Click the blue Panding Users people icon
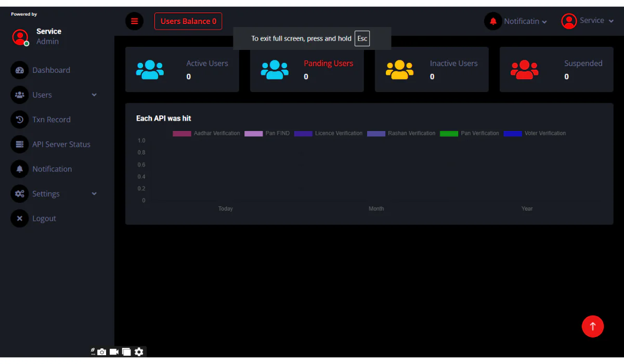The height and width of the screenshot is (364, 624). 275,70
